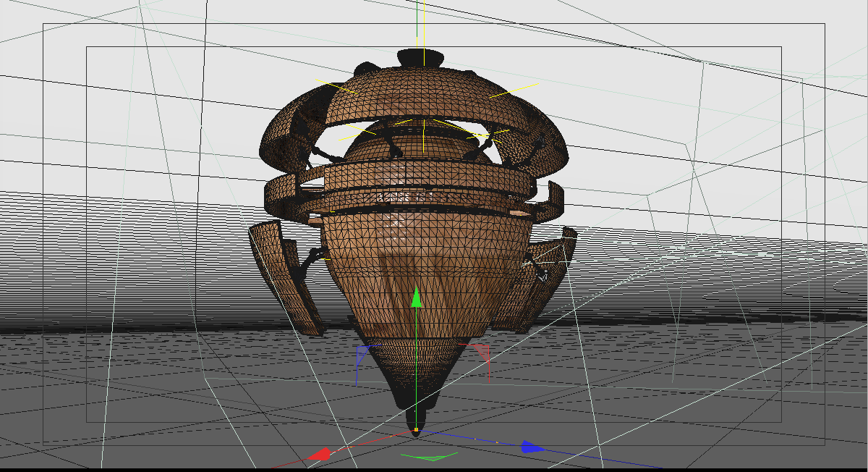868x472 pixels.
Task: Click the green XZ plane handle below the model
Action: [429, 457]
